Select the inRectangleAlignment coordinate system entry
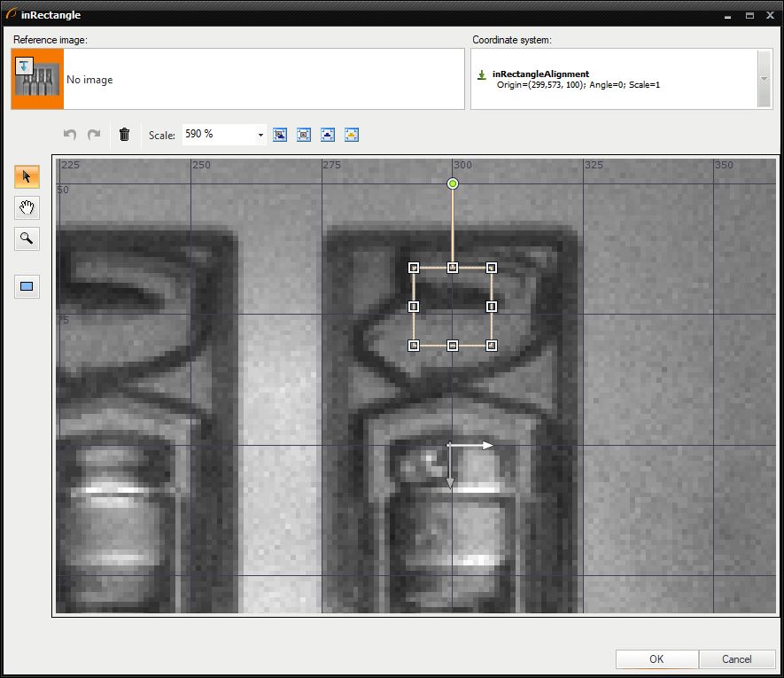This screenshot has width=784, height=678. click(540, 74)
